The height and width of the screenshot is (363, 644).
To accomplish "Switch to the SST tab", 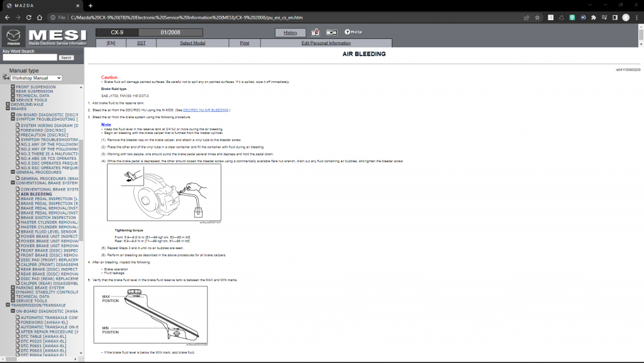I will (142, 43).
